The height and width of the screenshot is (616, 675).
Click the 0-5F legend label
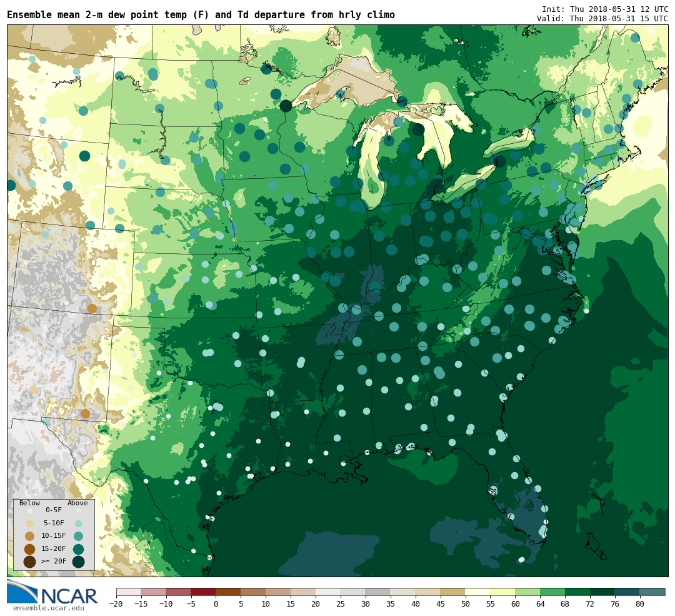point(54,510)
